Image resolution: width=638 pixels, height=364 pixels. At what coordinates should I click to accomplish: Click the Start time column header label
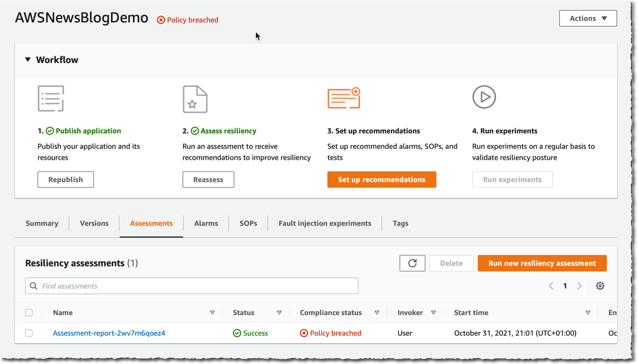(471, 313)
